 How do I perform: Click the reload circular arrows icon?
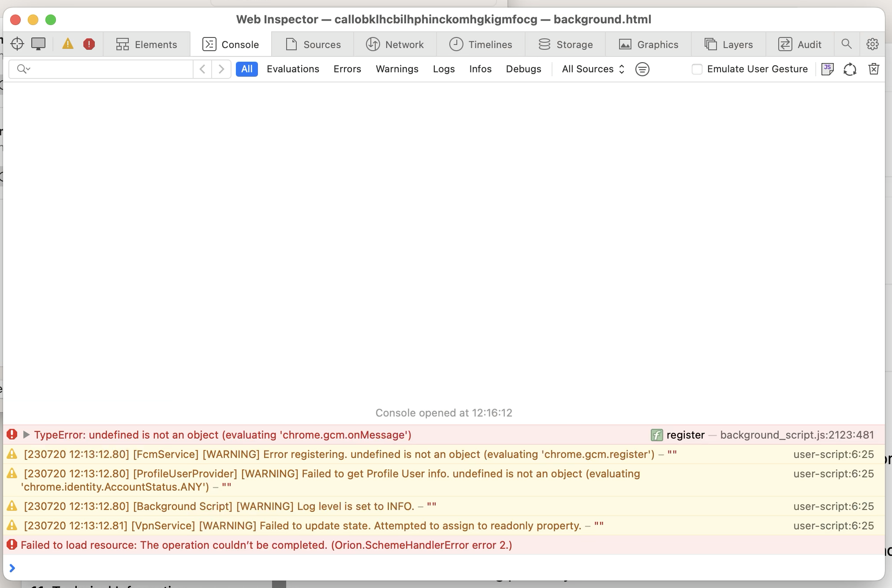850,69
